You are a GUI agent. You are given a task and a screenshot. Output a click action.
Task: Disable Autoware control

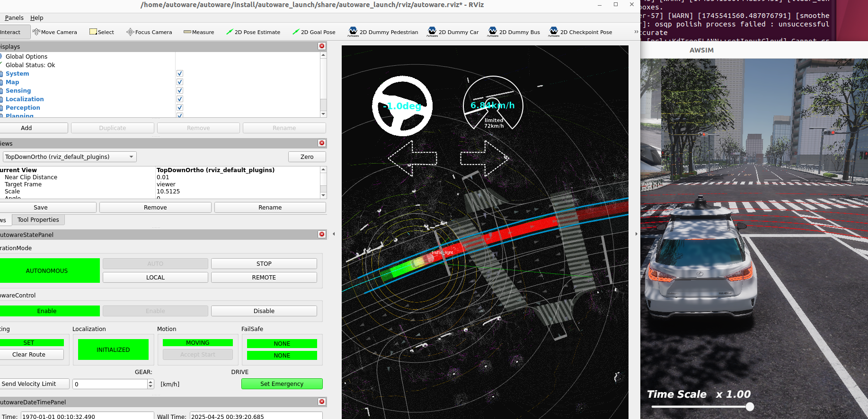coord(264,311)
